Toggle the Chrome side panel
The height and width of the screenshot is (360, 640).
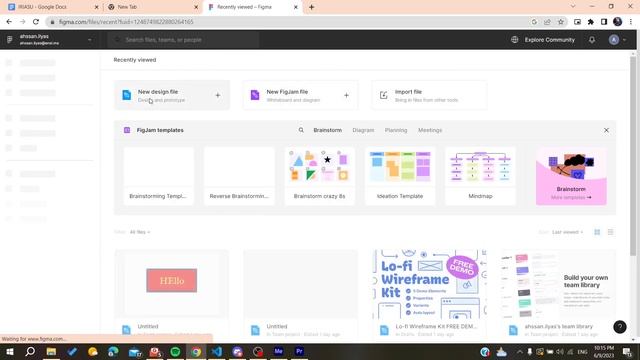click(604, 22)
